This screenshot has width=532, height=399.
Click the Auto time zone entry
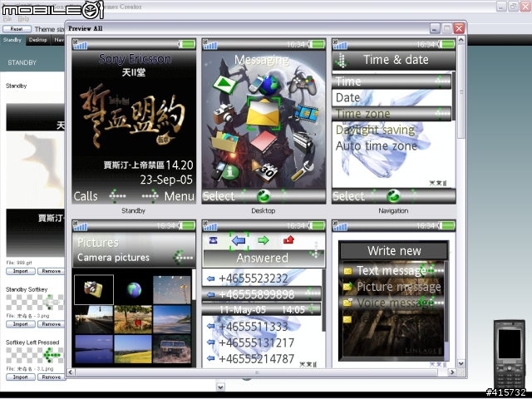click(377, 146)
